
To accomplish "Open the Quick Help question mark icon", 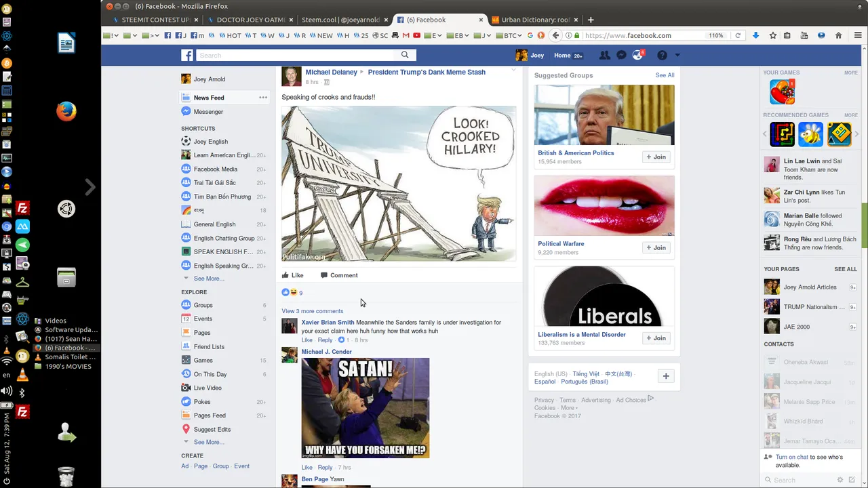I will click(x=662, y=56).
